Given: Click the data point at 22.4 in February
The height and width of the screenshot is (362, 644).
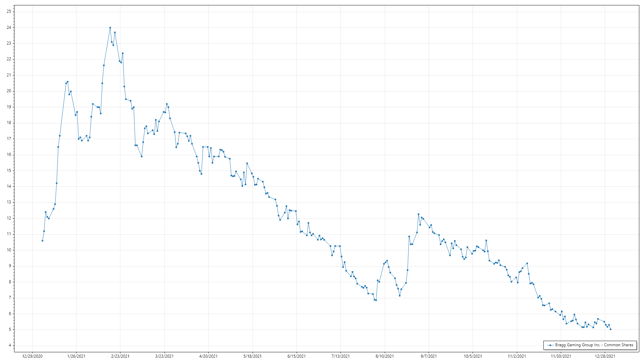Looking at the screenshot, I should point(123,53).
